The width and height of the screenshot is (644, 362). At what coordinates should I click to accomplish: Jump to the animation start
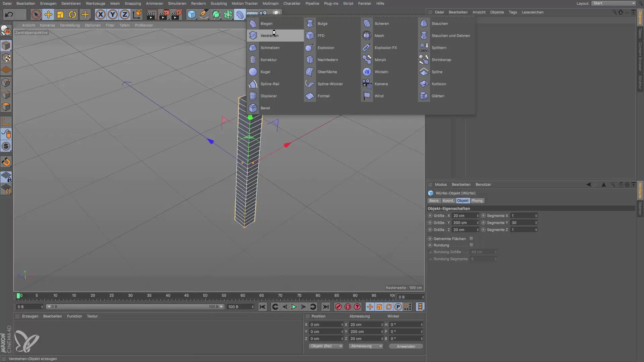point(263,307)
